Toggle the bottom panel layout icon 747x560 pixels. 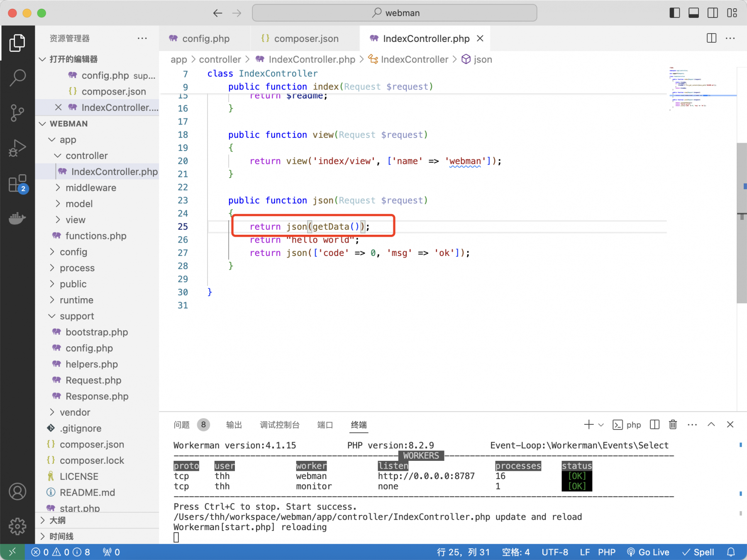pyautogui.click(x=693, y=13)
